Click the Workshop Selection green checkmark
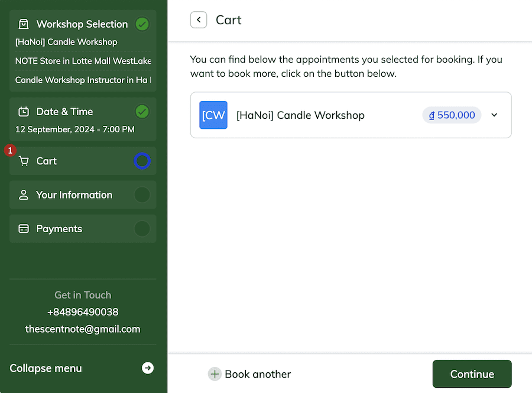The image size is (532, 393). [142, 24]
